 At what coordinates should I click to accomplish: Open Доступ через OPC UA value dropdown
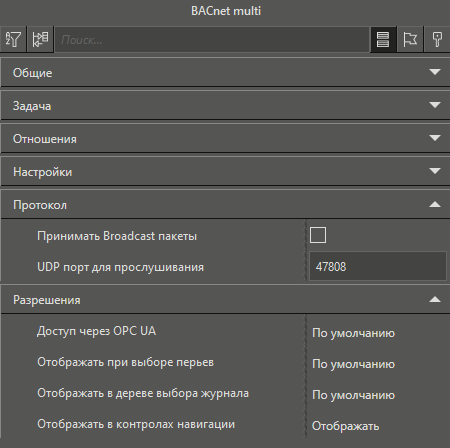(353, 333)
